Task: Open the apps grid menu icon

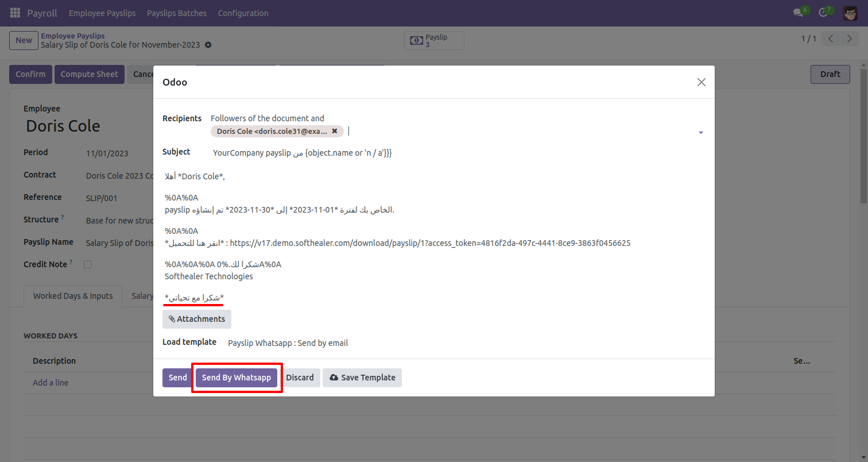Action: point(15,13)
